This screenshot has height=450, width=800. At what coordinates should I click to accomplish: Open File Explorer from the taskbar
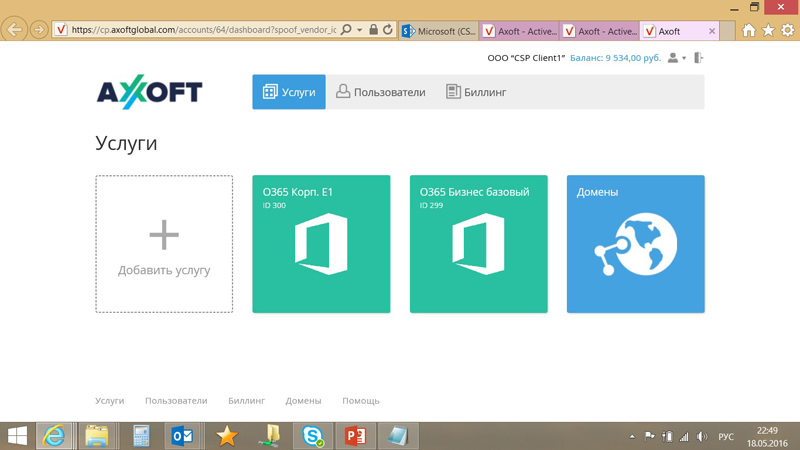97,436
